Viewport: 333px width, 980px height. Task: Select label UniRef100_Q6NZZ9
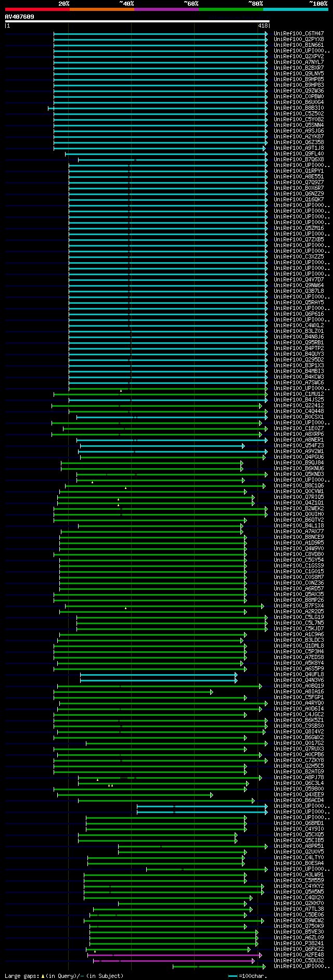299,194
